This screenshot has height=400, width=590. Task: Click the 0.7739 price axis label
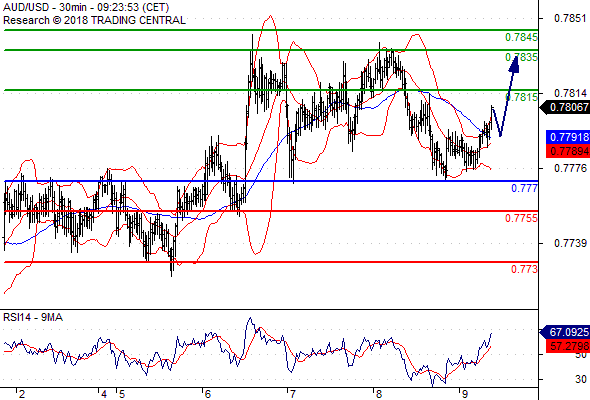(570, 243)
